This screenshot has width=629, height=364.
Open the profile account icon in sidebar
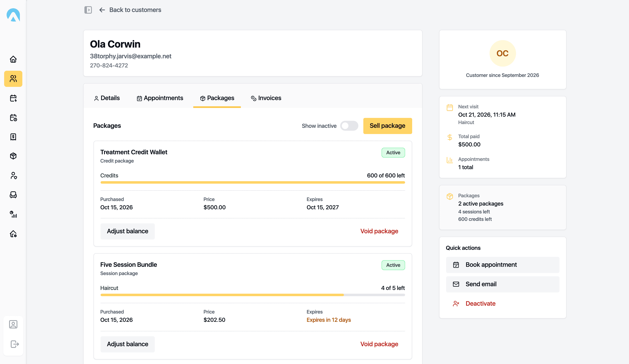(x=13, y=324)
